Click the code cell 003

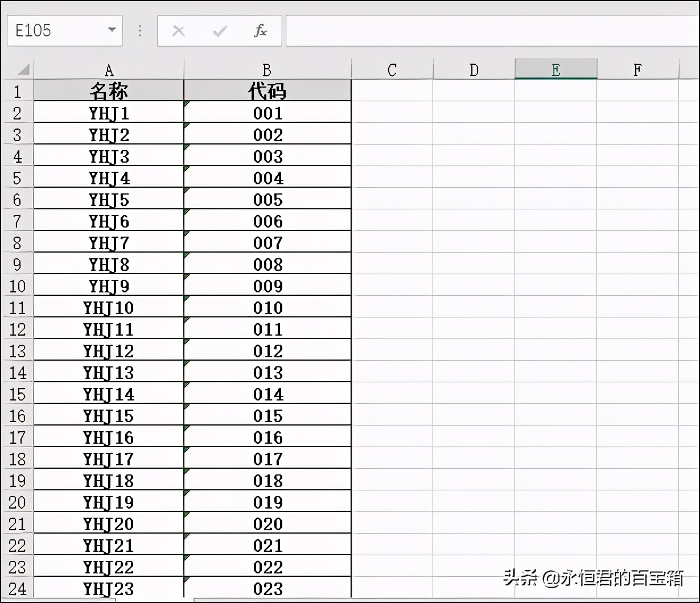tap(267, 156)
